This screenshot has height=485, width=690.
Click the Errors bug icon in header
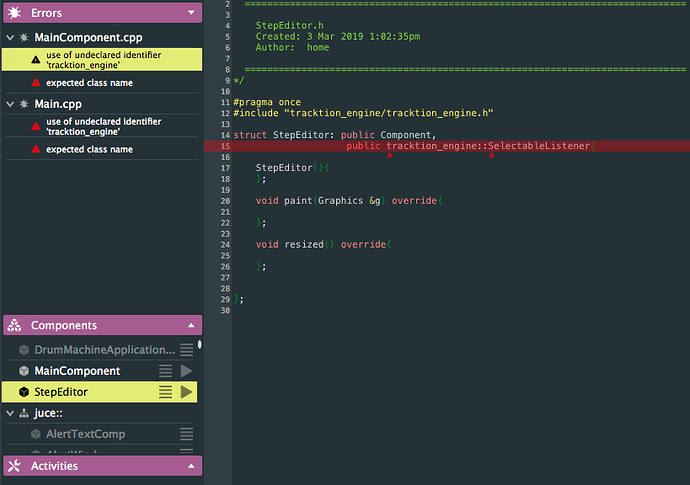tap(15, 13)
